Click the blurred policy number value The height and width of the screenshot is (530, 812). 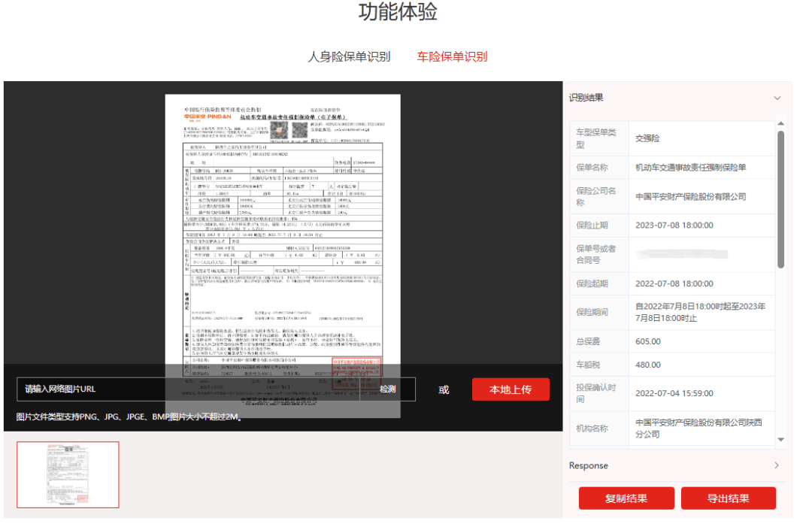[681, 254]
